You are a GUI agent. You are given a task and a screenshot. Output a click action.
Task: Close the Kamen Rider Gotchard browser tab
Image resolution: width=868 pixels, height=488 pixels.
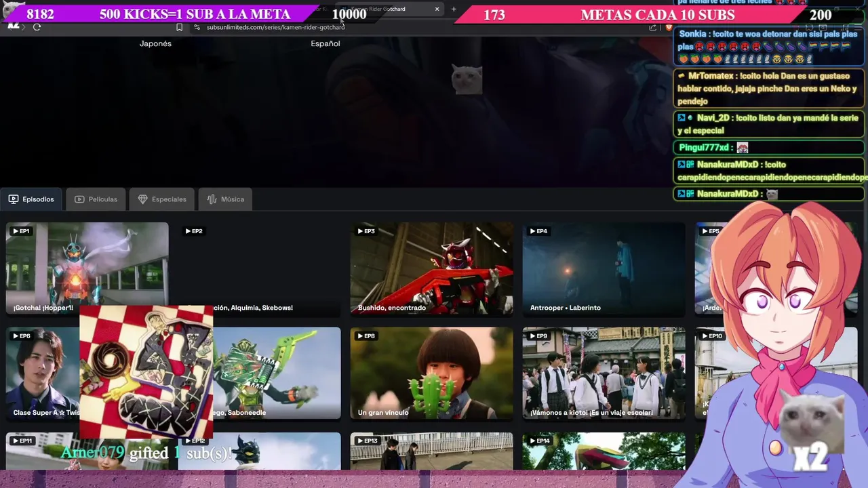[x=437, y=9]
